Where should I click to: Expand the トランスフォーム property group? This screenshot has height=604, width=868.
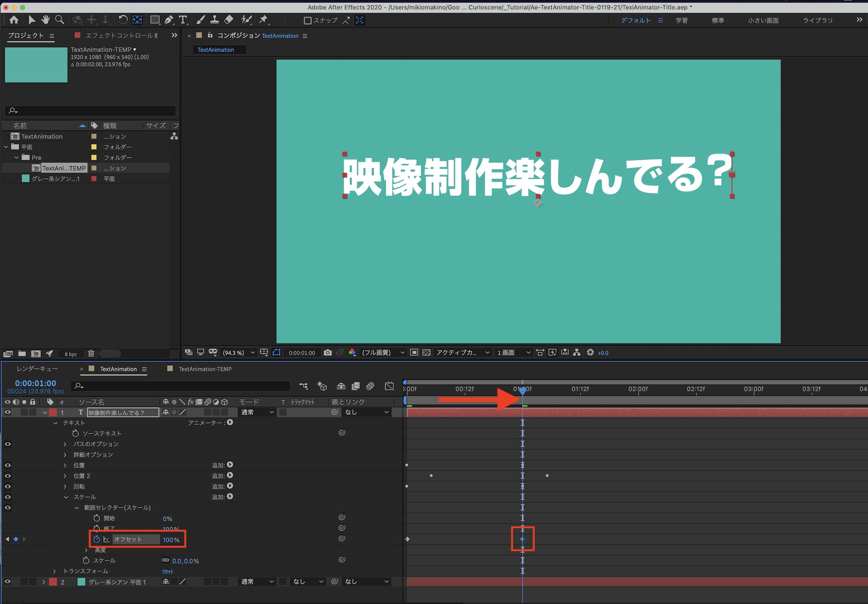55,571
